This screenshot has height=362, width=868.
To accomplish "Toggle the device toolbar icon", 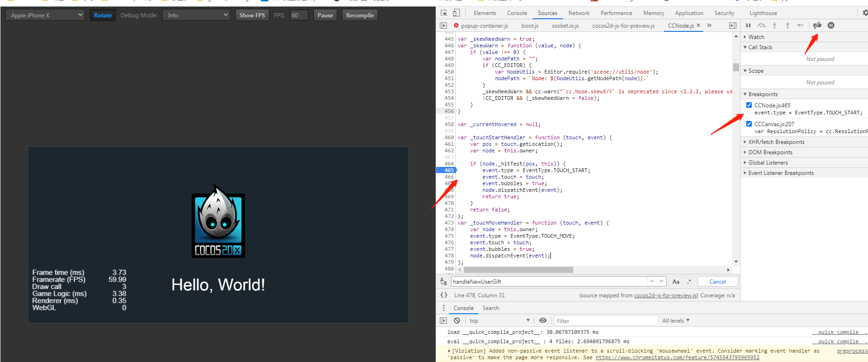I will [x=456, y=13].
